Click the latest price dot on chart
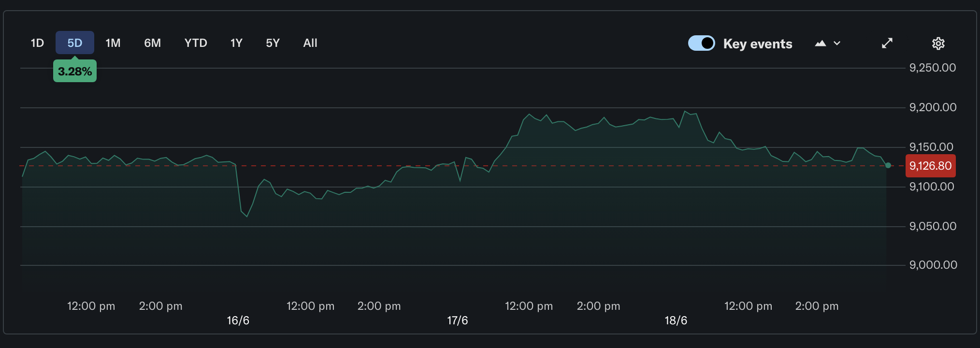Image resolution: width=980 pixels, height=348 pixels. click(x=888, y=165)
